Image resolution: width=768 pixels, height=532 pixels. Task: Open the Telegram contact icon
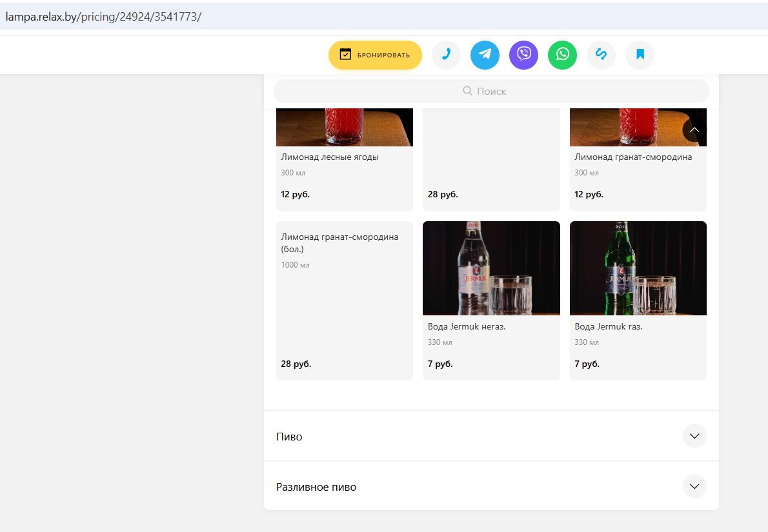[485, 55]
